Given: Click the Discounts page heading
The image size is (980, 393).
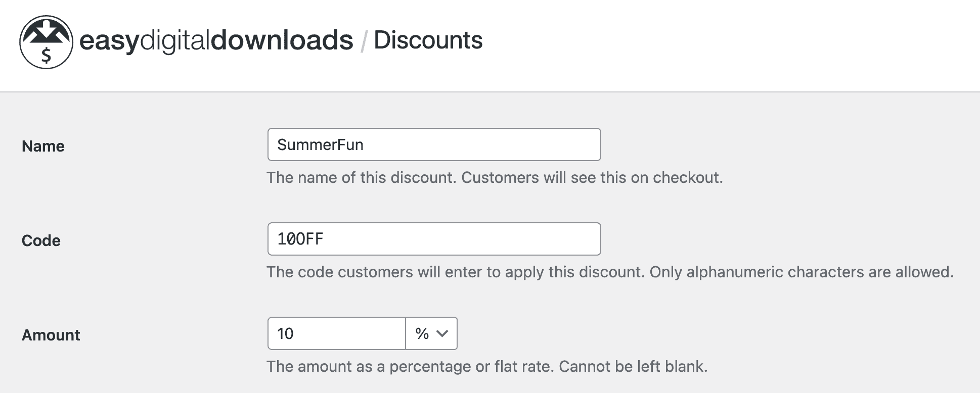Looking at the screenshot, I should pyautogui.click(x=428, y=40).
